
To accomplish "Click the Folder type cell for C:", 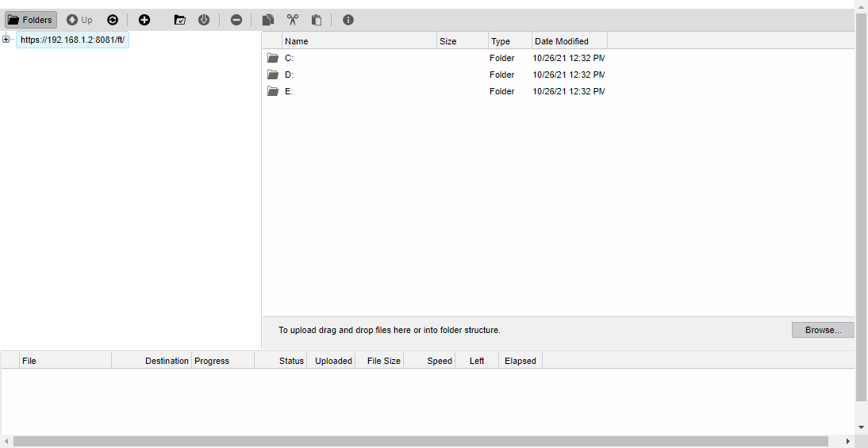I will (x=501, y=58).
